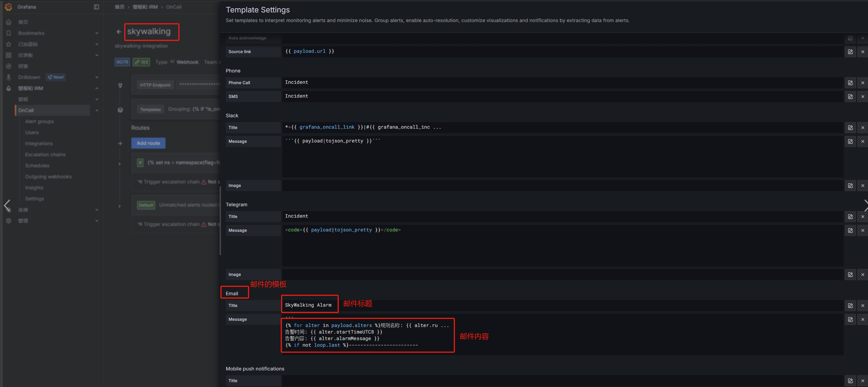Edit the Email Message template

(850, 319)
